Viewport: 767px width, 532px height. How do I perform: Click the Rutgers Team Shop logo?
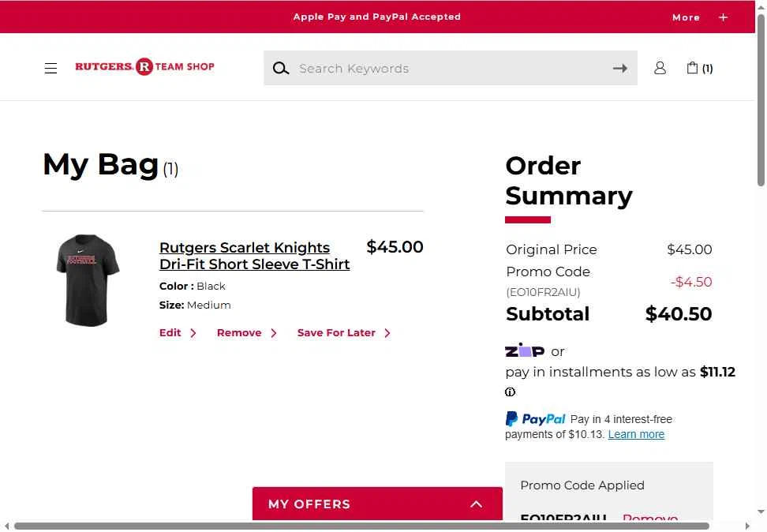[x=144, y=66]
